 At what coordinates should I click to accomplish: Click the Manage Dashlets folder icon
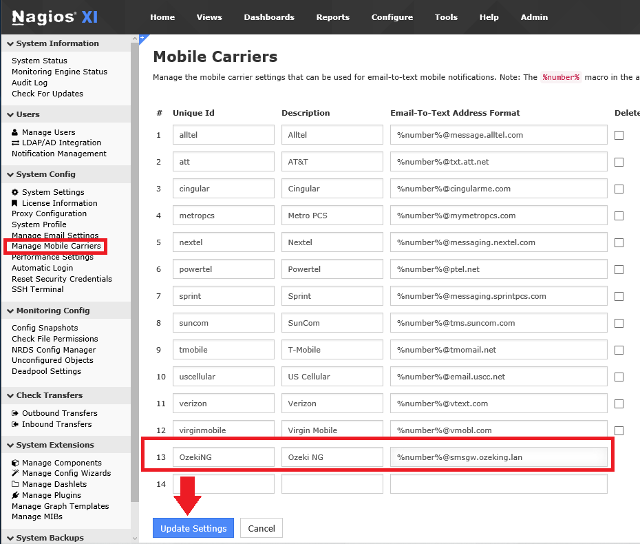15,484
